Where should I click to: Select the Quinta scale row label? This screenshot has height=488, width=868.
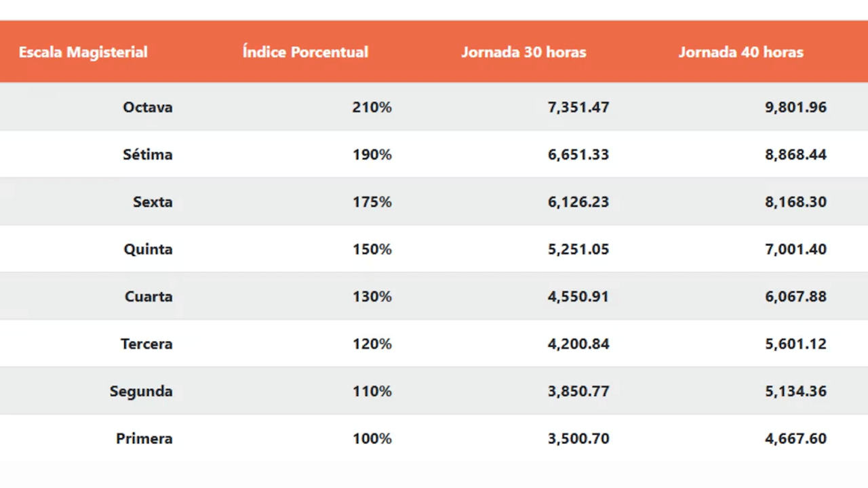(148, 249)
